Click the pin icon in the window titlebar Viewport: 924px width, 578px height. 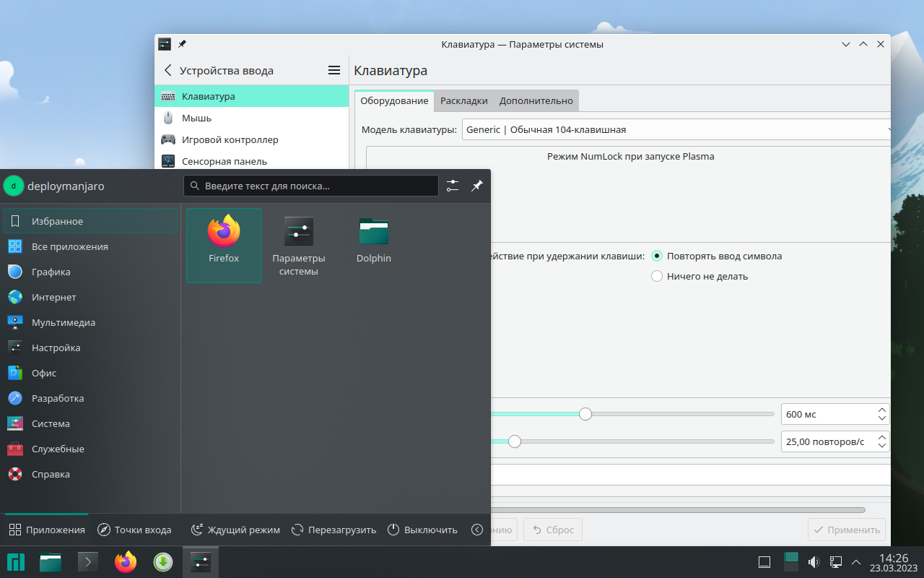(182, 44)
